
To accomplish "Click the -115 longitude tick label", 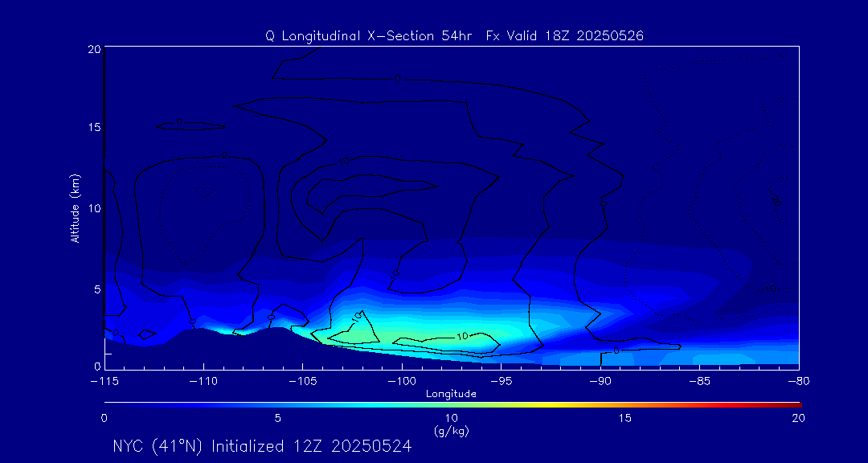I will [x=104, y=382].
